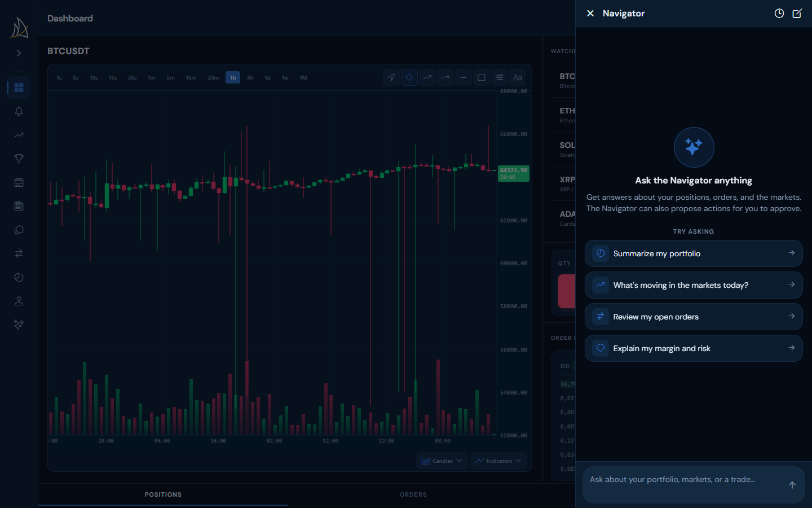Viewport: 812px width, 508px height.
Task: Open the Candles chart type dropdown
Action: click(442, 461)
